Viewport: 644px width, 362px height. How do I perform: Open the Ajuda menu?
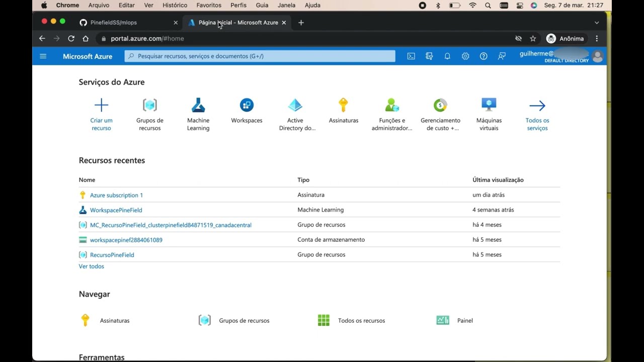point(312,5)
